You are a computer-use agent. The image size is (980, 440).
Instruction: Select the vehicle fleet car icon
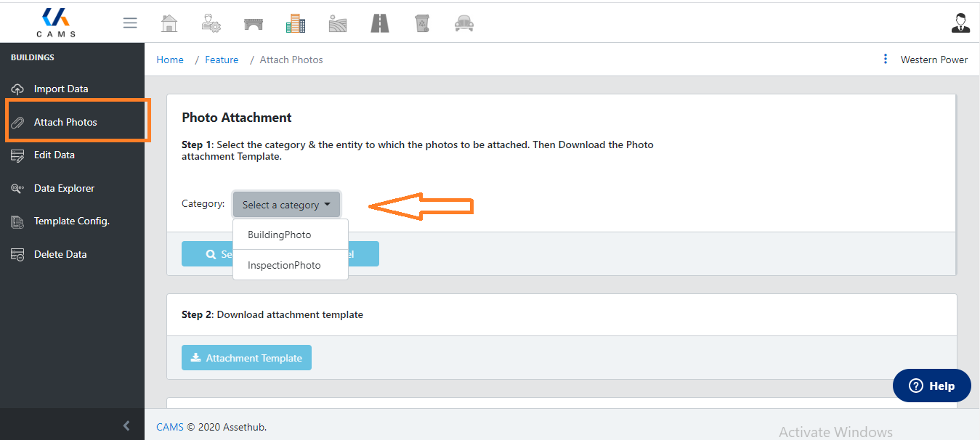coord(463,23)
